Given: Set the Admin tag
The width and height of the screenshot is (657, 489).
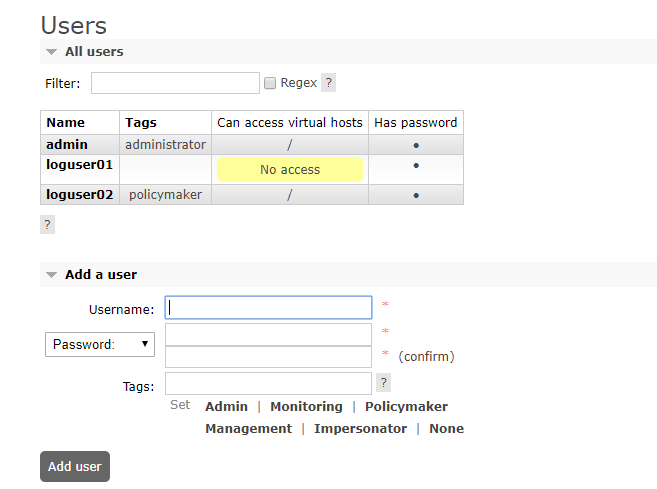Looking at the screenshot, I should tap(226, 406).
